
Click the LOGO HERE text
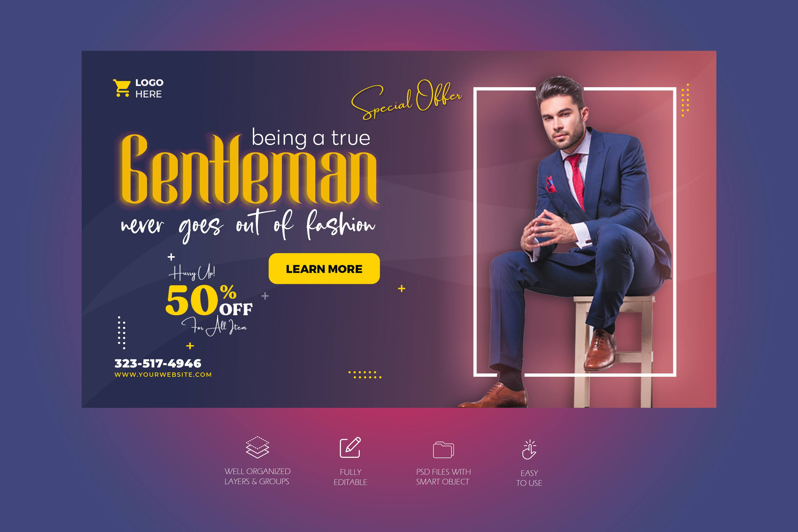pyautogui.click(x=149, y=88)
